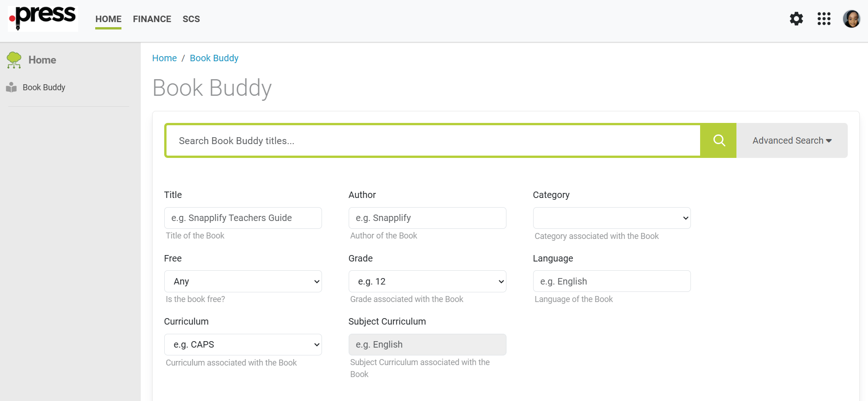
Task: Select the HOME top navigation tab
Action: click(109, 19)
